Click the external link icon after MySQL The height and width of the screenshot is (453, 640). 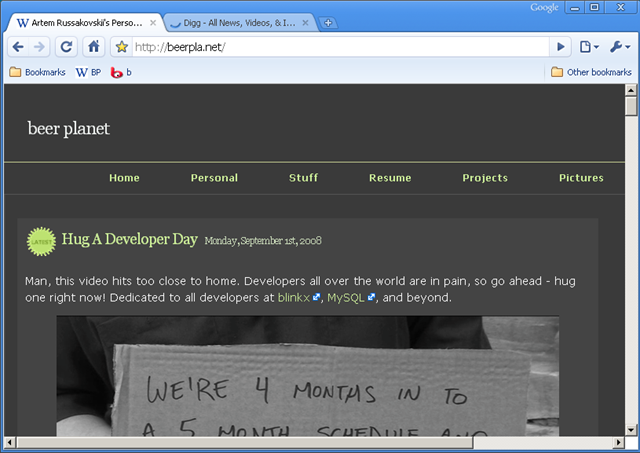coord(371,297)
